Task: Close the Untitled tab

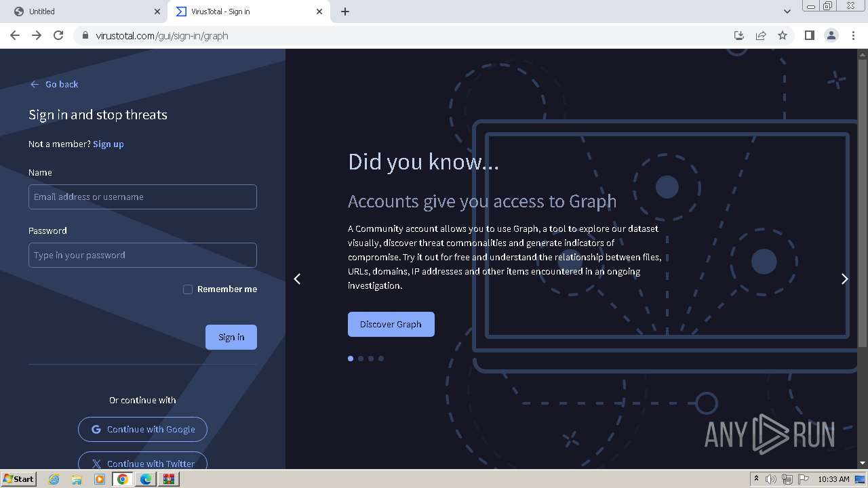Action: (x=157, y=12)
